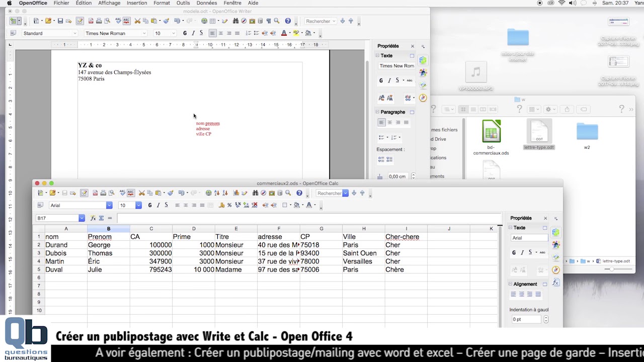Viewport: 644px width, 362px height.
Task: Open the Function Wizard in Calc
Action: (93, 218)
